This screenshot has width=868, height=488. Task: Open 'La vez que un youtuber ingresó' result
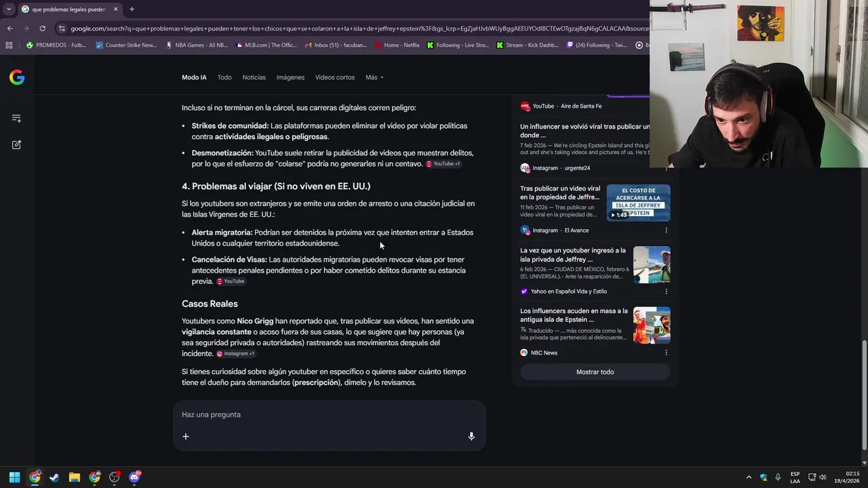(x=573, y=255)
